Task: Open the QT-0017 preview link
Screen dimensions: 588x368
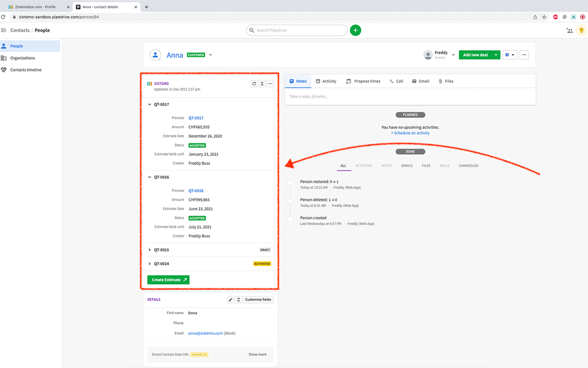Action: coord(196,118)
